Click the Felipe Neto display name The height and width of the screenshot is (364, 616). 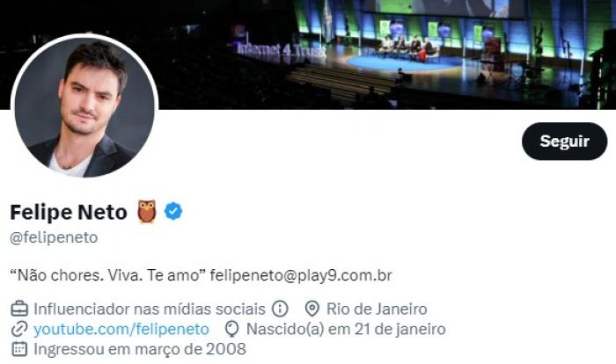tap(69, 212)
